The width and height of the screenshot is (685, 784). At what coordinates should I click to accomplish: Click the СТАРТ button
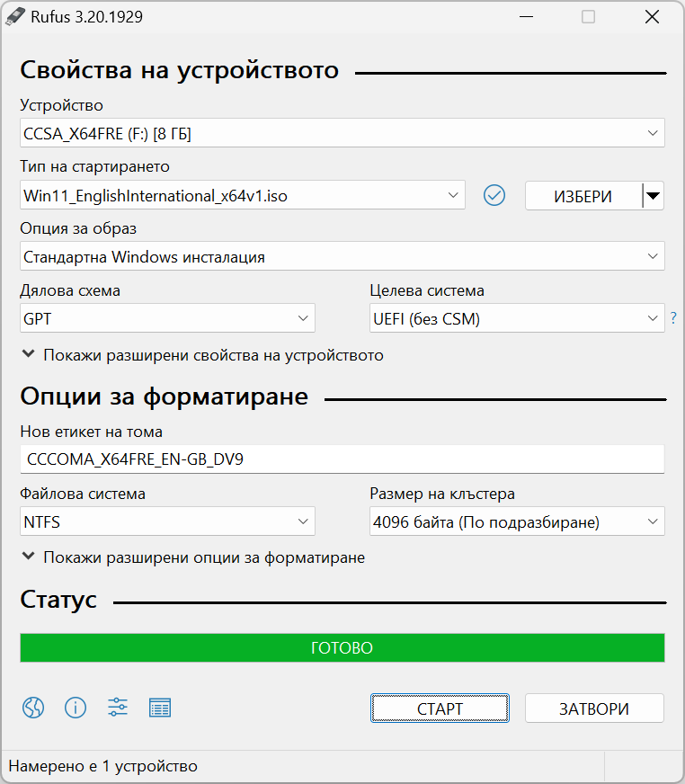(440, 708)
